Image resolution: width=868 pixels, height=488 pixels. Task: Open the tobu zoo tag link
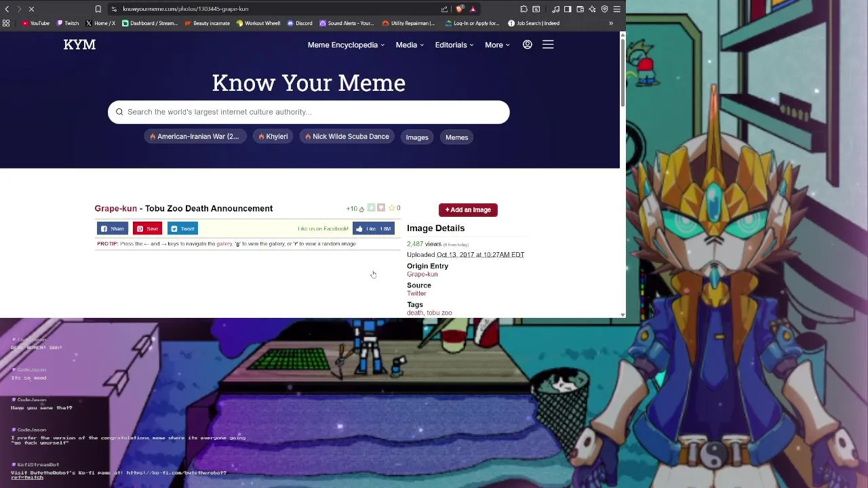point(439,313)
